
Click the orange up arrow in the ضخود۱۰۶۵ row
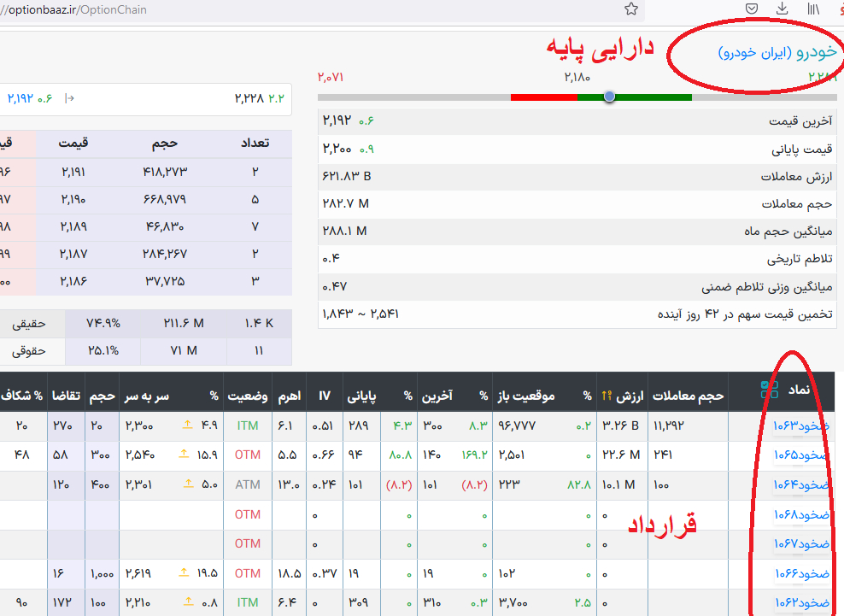point(184,454)
